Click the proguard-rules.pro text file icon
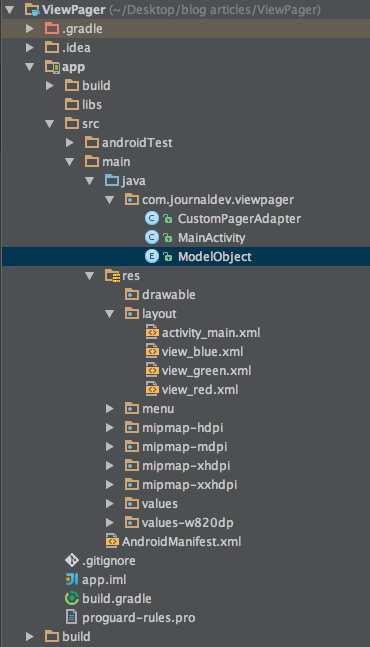Screen dimensions: 370x647 pyautogui.click(x=71, y=617)
